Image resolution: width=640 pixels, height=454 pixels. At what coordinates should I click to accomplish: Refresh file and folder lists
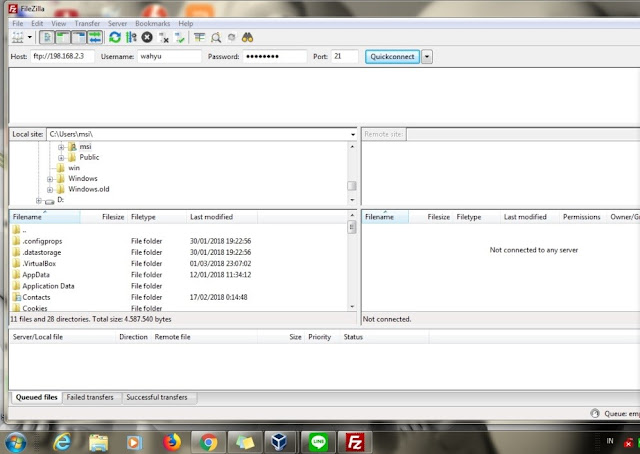click(115, 38)
